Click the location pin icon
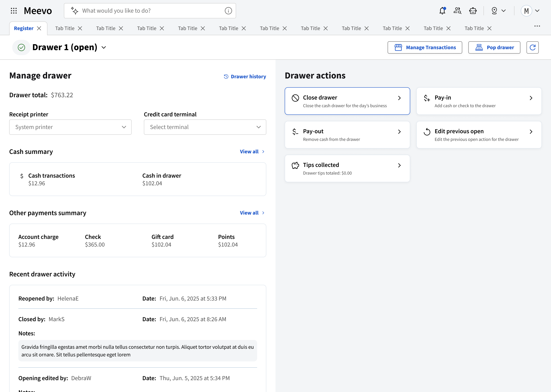Screen dimensions: 551x392 (494, 11)
